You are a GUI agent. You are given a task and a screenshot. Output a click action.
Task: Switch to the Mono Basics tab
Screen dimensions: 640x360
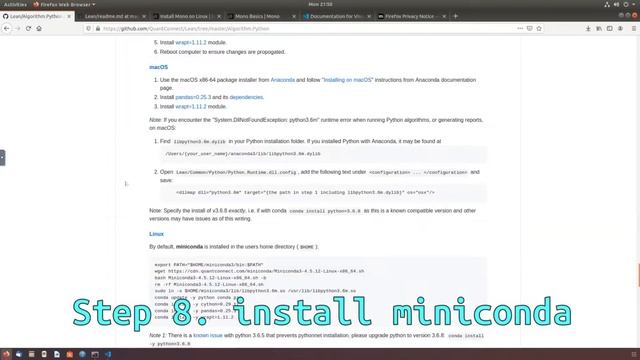[262, 16]
